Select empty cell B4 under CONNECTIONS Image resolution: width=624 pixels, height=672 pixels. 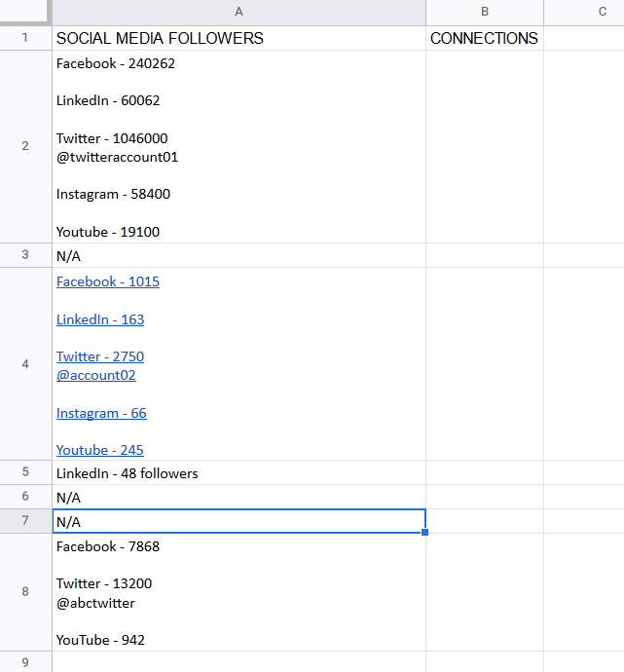pos(485,364)
